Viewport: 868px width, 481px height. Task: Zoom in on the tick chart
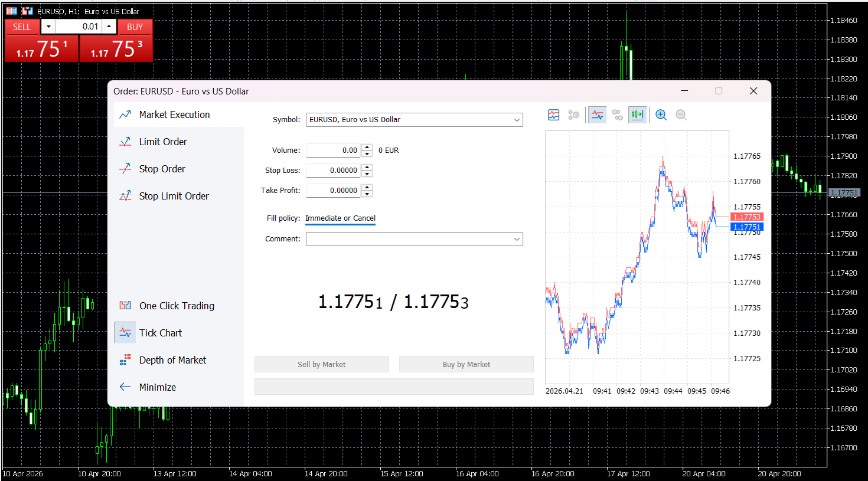tap(661, 115)
